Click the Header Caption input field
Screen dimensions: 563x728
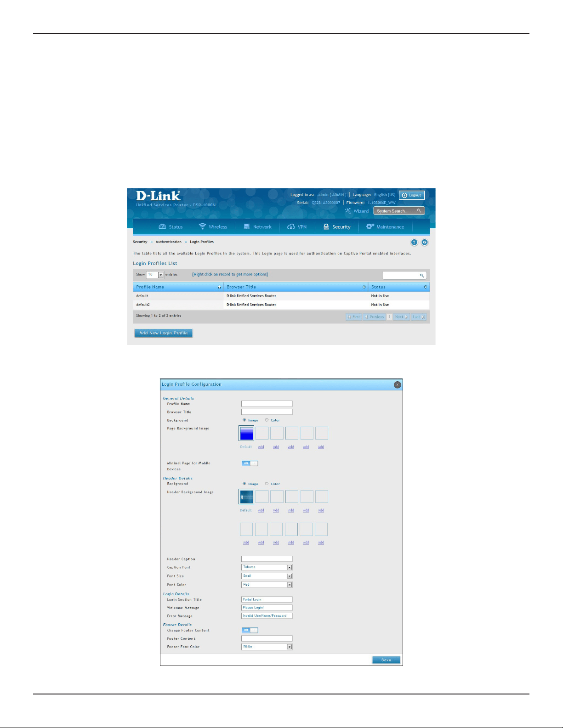coord(267,559)
